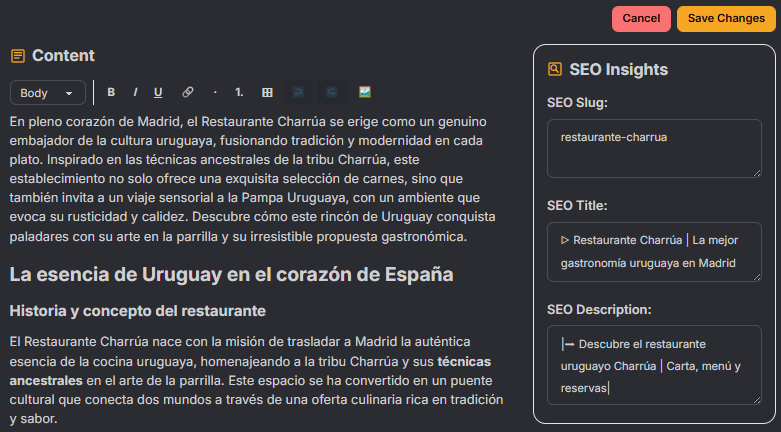Click the 'SEO Description:' label
The width and height of the screenshot is (781, 432).
coord(599,309)
